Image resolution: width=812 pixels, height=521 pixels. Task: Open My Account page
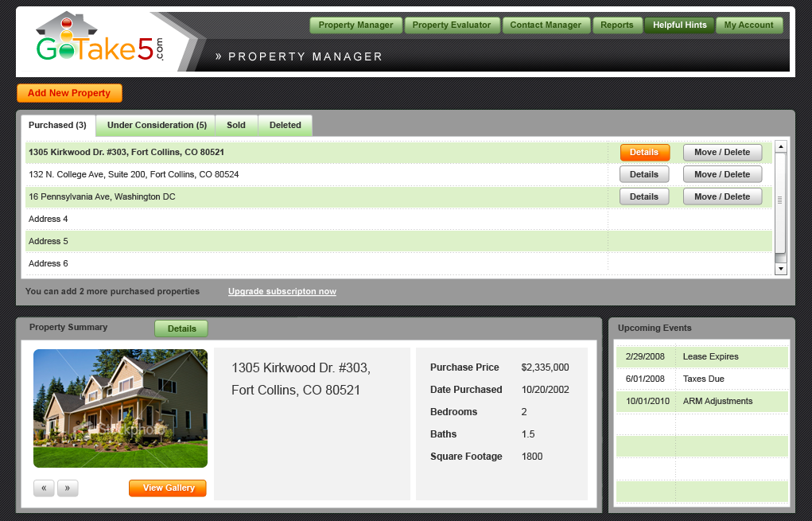(748, 25)
